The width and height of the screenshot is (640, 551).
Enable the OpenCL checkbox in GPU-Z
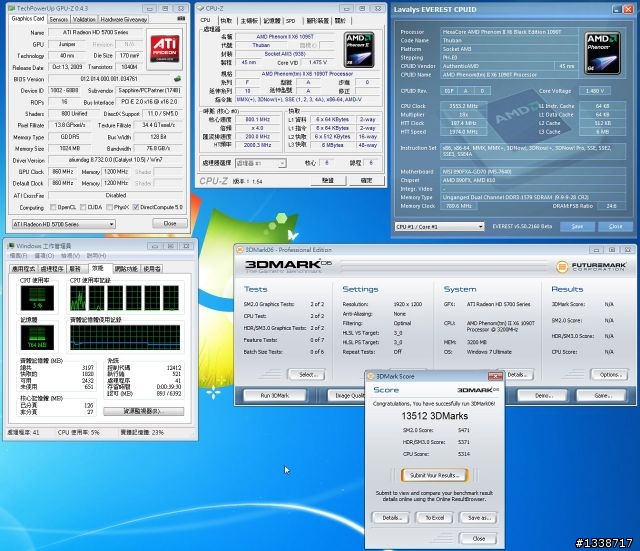pos(53,207)
